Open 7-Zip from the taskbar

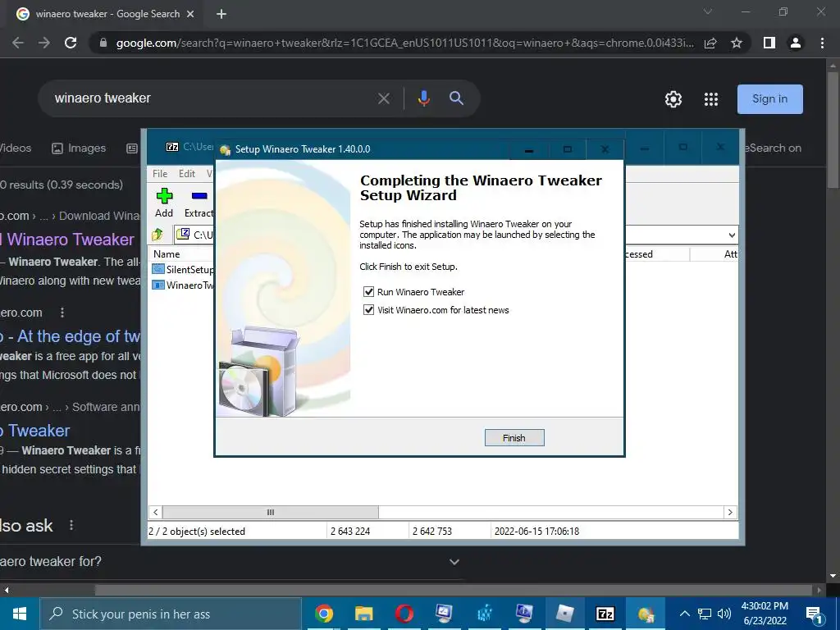[x=605, y=614]
